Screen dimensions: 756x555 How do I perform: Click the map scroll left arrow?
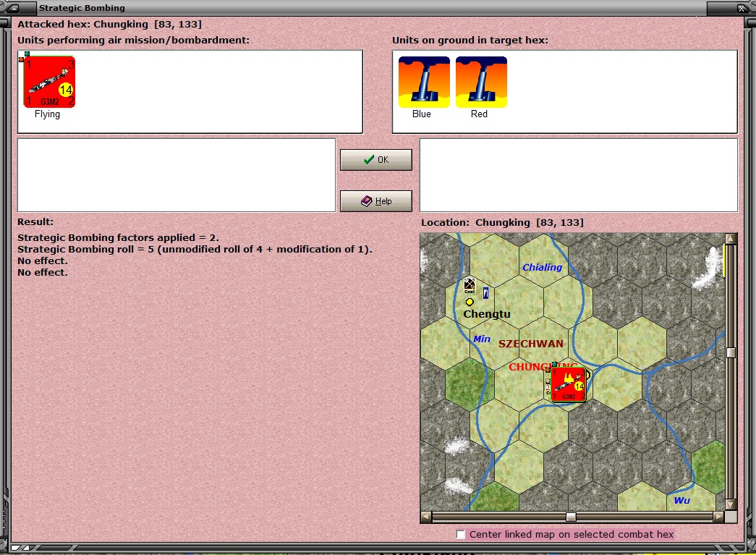pyautogui.click(x=425, y=517)
